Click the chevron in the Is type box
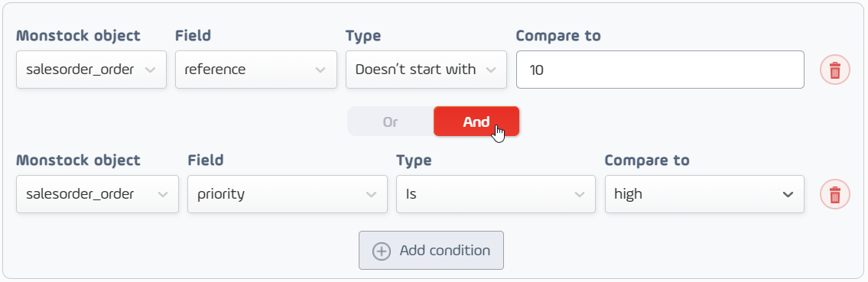868x282 pixels. tap(579, 194)
